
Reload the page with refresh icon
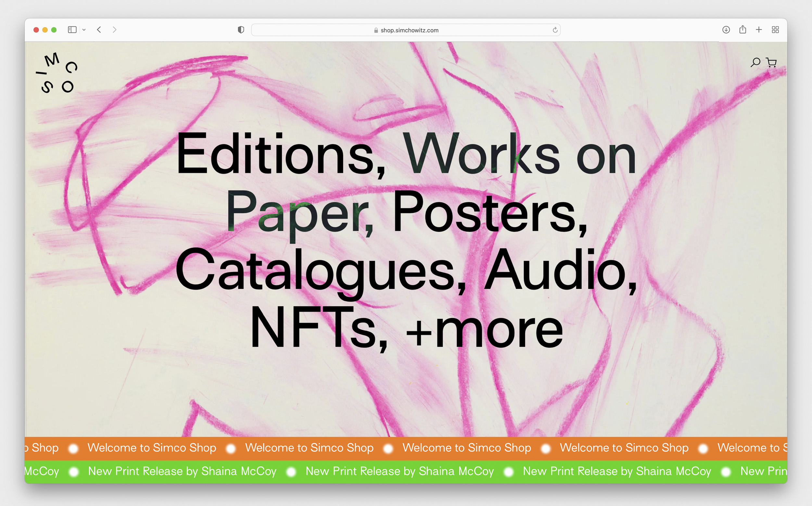coord(555,30)
